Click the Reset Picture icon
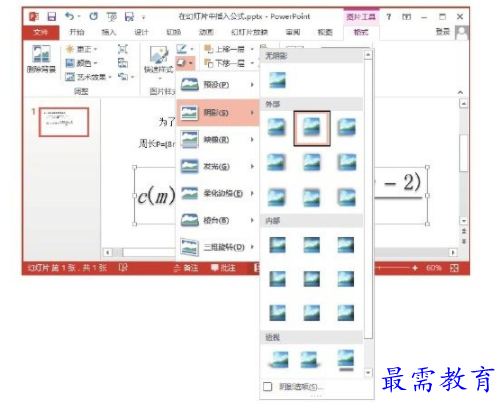 point(123,77)
